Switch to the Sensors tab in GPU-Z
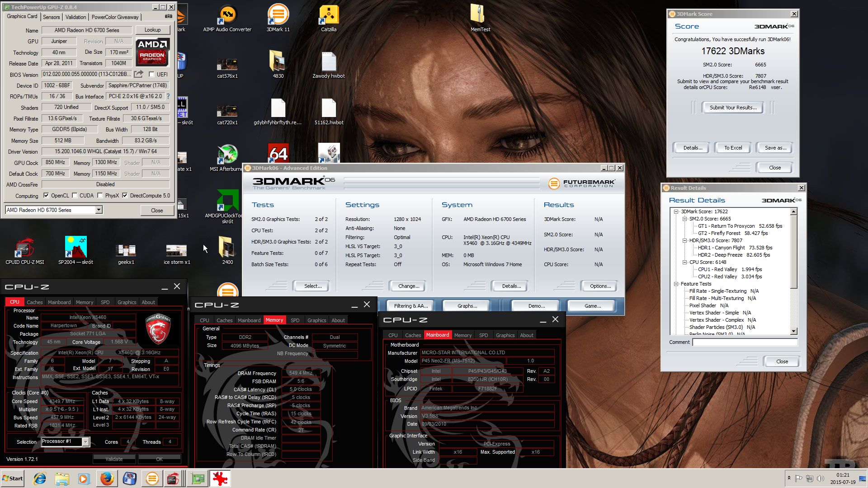This screenshot has width=868, height=488. 52,17
